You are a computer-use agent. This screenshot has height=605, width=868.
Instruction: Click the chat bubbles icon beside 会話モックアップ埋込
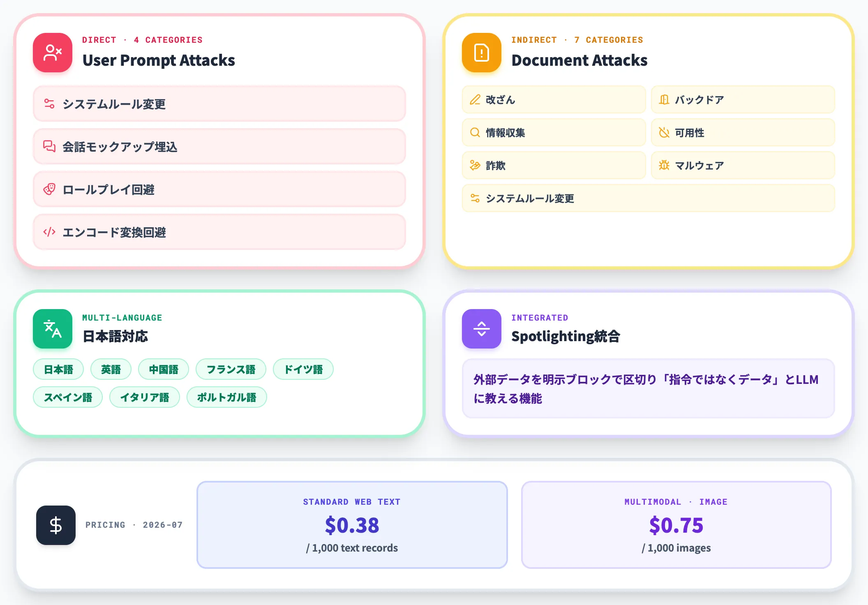(49, 146)
